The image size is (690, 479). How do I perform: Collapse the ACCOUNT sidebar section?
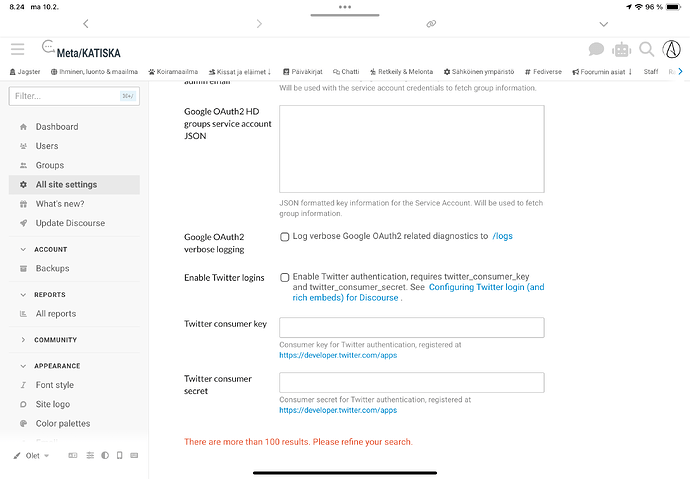click(x=44, y=249)
